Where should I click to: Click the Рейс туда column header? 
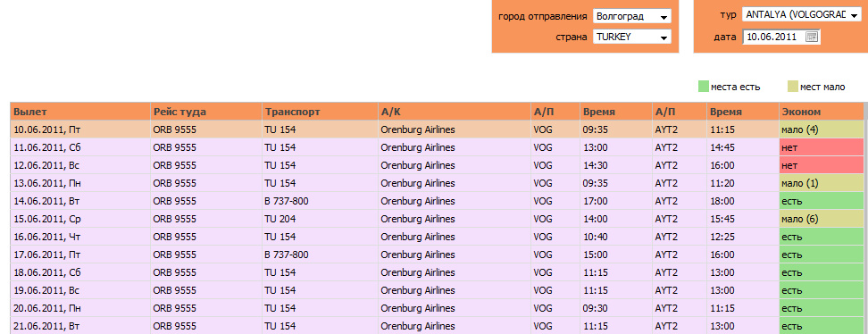206,112
